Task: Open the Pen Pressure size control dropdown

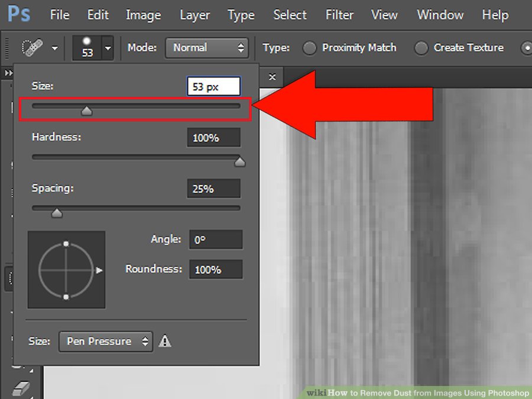Action: tap(106, 341)
